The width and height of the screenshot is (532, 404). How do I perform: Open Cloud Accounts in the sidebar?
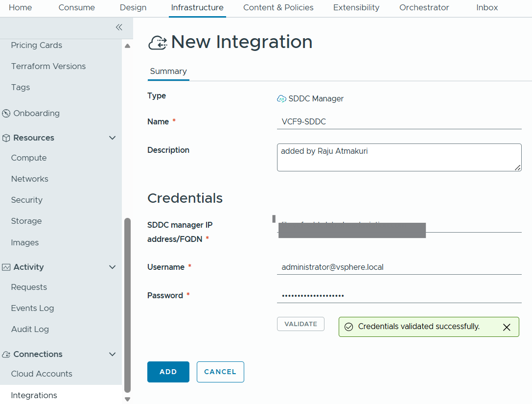[42, 374]
